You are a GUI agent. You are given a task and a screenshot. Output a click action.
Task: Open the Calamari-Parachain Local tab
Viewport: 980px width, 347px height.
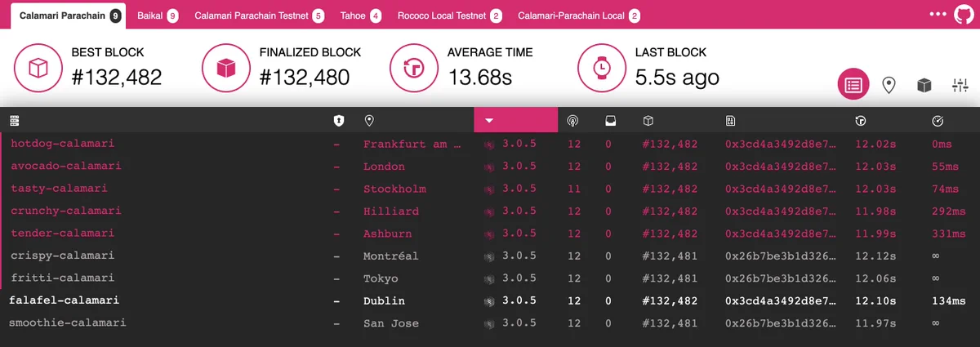578,16
